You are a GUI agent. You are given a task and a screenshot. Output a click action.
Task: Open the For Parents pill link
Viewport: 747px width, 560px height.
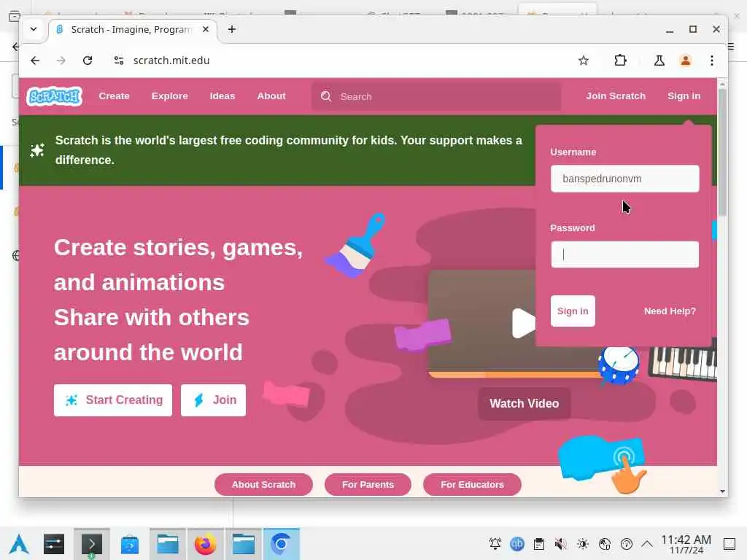368,485
